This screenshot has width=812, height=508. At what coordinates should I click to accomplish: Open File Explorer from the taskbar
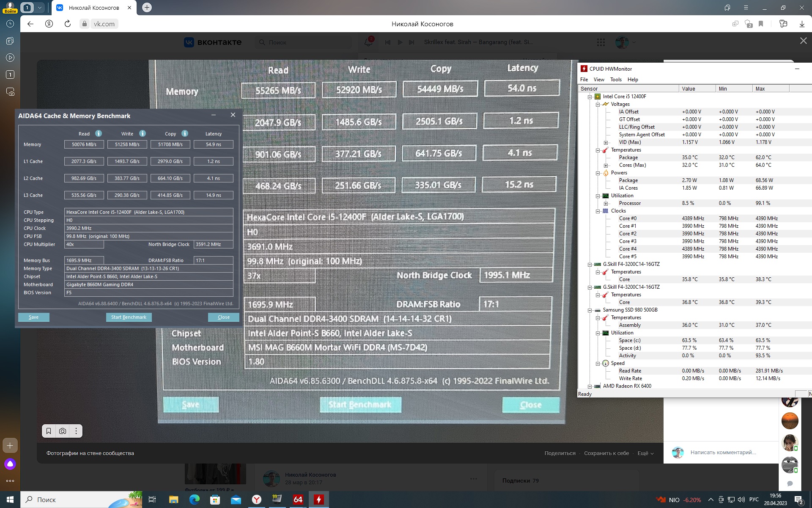pos(173,500)
